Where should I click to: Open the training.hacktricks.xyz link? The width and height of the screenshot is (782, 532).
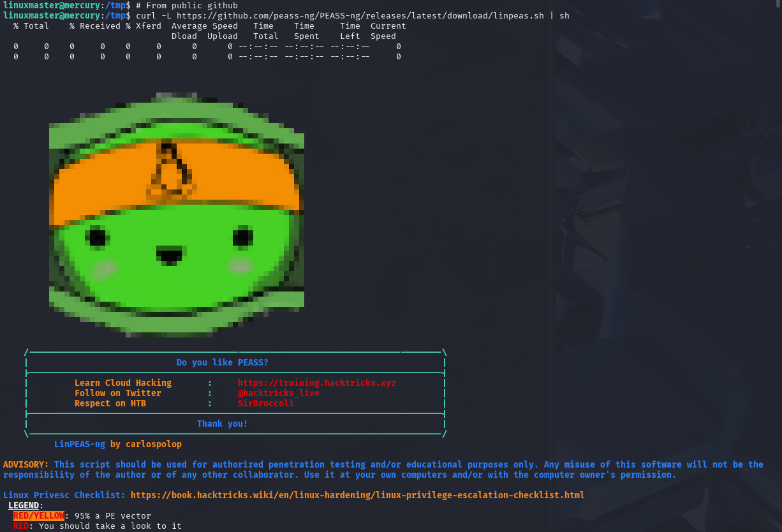[x=317, y=383]
